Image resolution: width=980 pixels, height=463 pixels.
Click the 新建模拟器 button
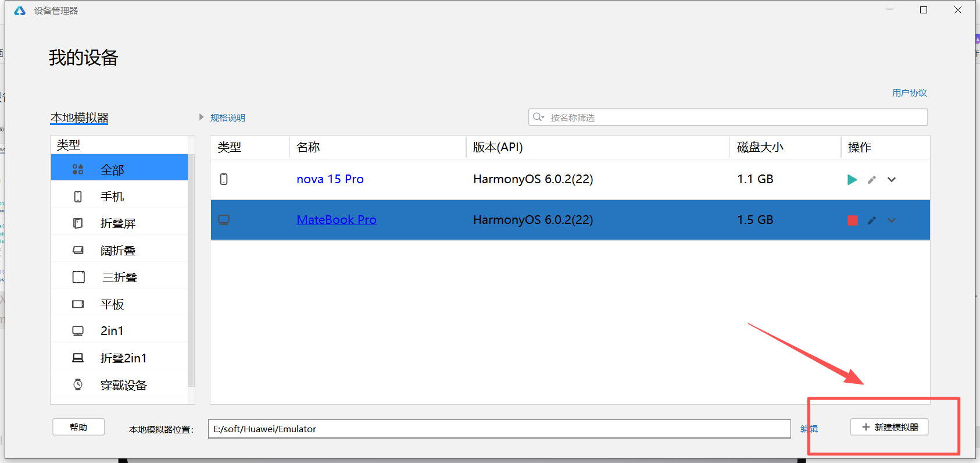point(889,427)
